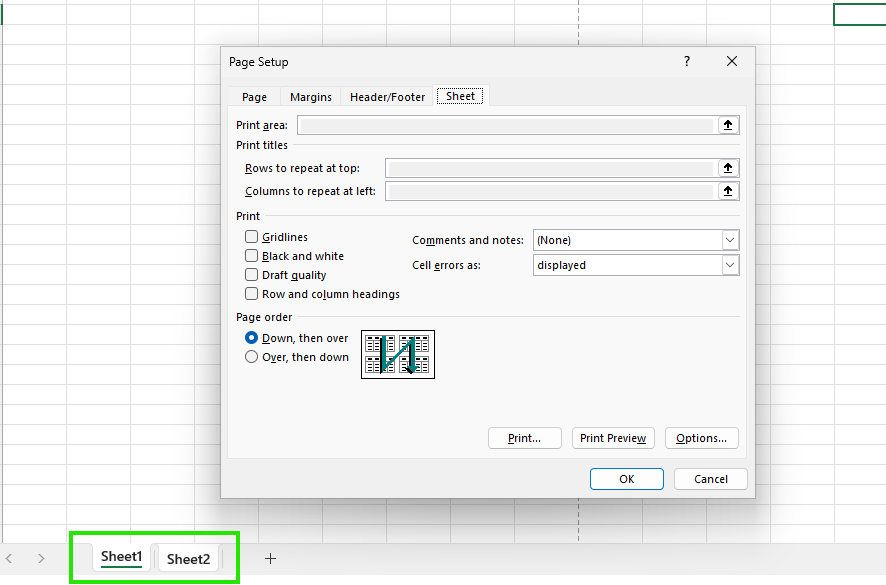This screenshot has height=585, width=886.
Task: Click the Columns to repeat at left selector icon
Action: tap(728, 190)
